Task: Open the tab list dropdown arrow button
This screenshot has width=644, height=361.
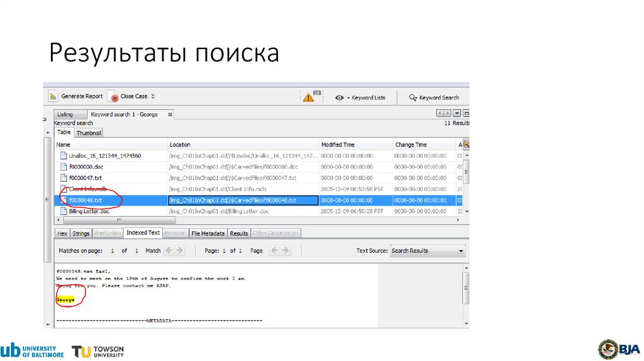Action: [457, 113]
